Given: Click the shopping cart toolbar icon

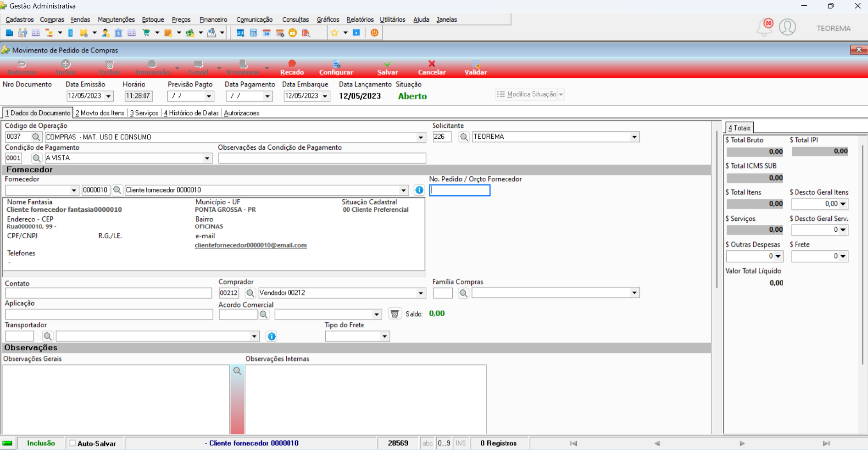Looking at the screenshot, I should (x=146, y=33).
